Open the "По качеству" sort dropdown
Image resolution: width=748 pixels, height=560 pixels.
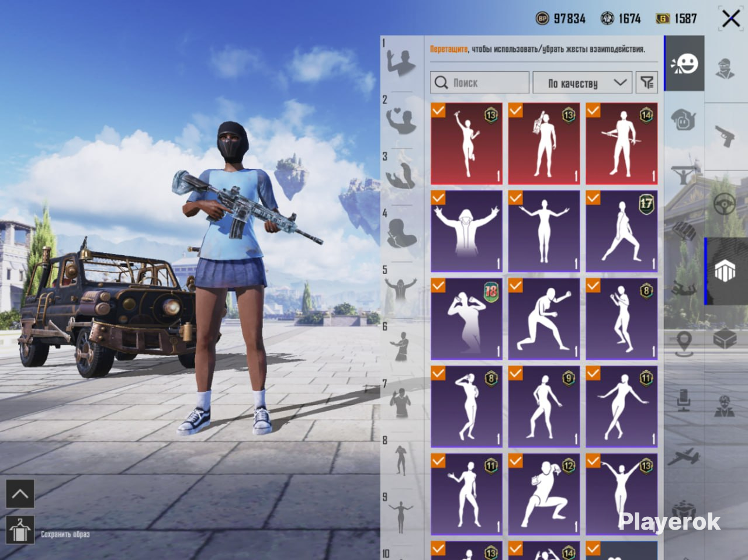(x=583, y=83)
